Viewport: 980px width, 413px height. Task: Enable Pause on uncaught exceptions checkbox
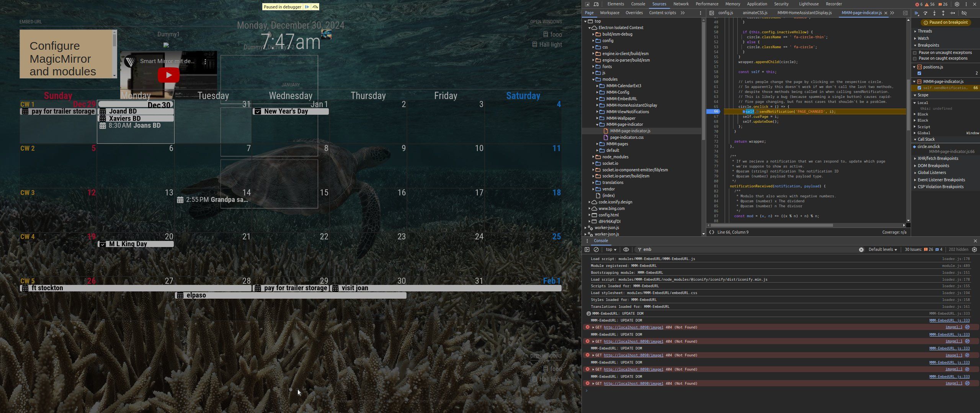pos(915,53)
